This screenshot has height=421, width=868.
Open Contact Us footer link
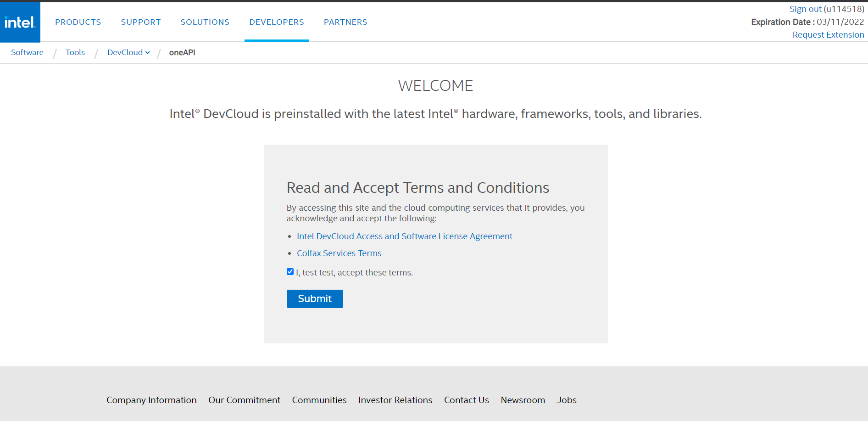[x=466, y=400]
